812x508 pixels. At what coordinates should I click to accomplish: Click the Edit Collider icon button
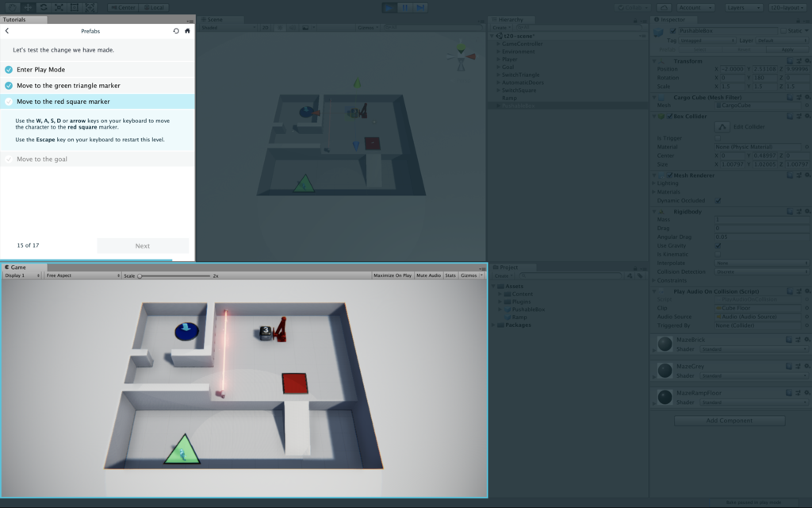coord(722,126)
